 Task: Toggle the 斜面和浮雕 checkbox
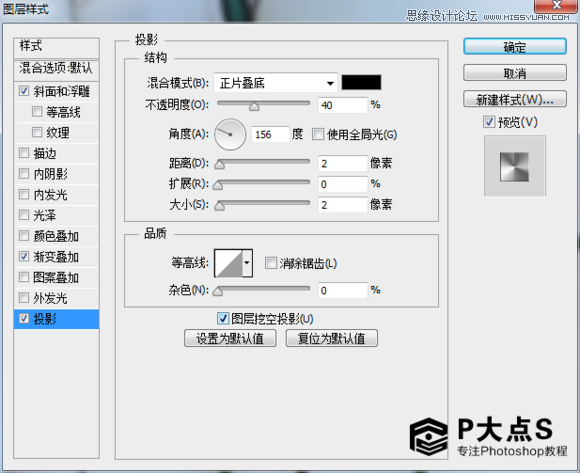click(x=24, y=91)
